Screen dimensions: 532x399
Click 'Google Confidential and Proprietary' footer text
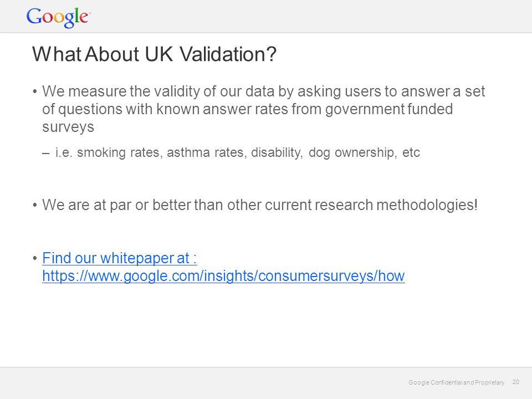click(x=456, y=382)
